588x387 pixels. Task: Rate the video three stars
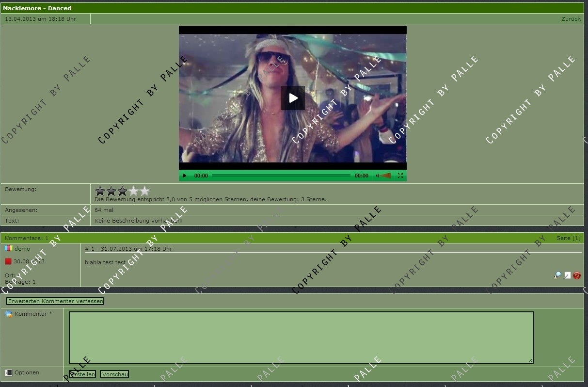tap(123, 191)
